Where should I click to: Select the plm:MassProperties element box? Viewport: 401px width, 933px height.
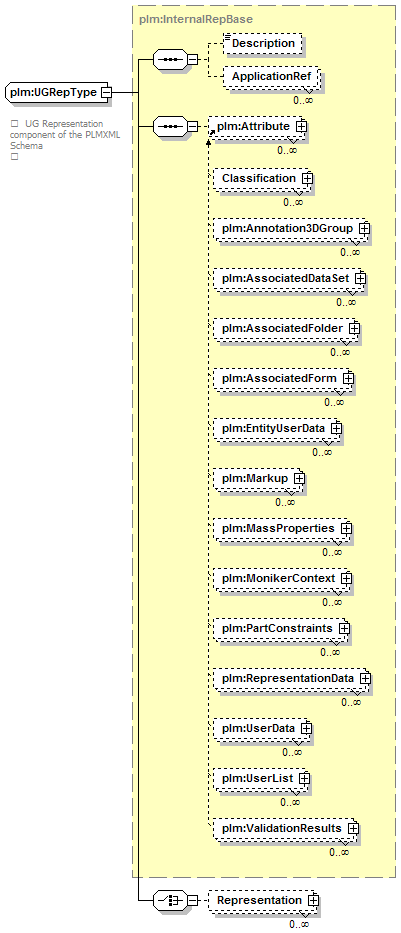282,528
